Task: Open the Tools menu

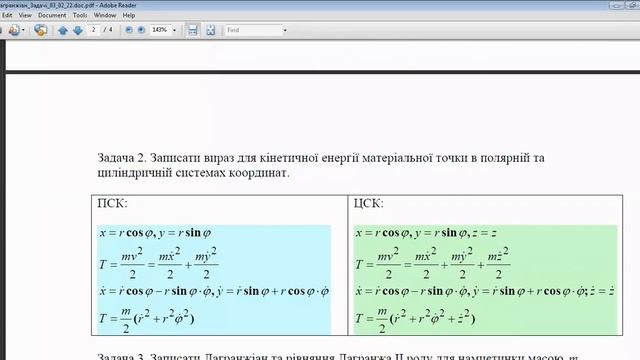Action: coord(80,15)
